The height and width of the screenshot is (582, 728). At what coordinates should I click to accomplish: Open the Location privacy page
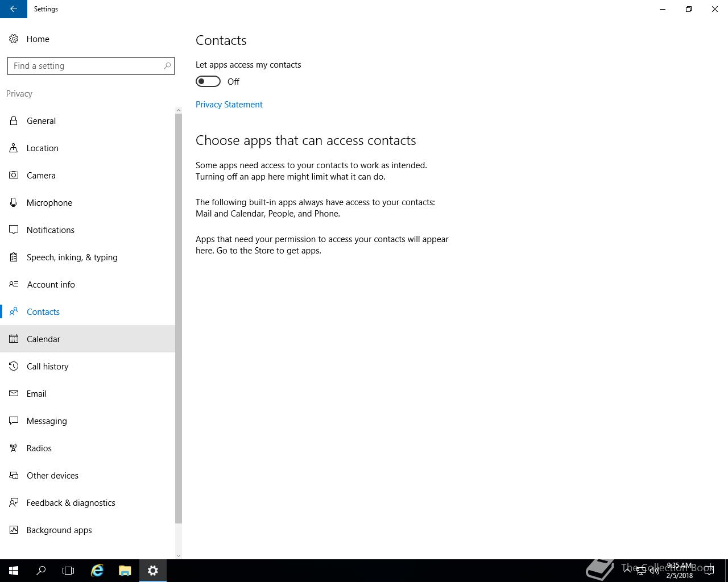point(88,148)
